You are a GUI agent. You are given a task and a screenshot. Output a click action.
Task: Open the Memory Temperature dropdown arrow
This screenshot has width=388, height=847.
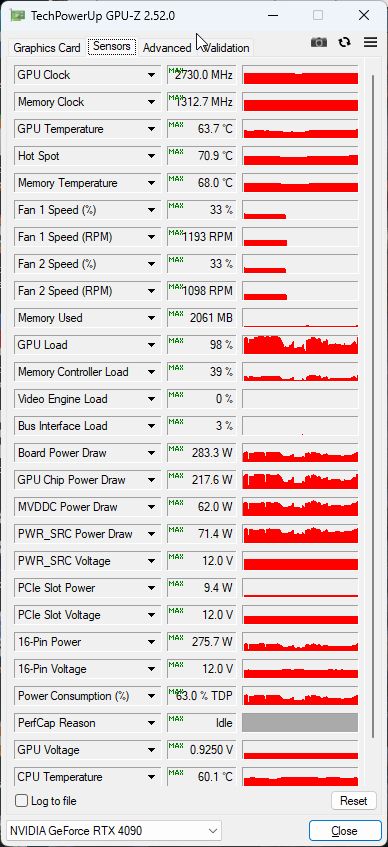click(x=151, y=183)
